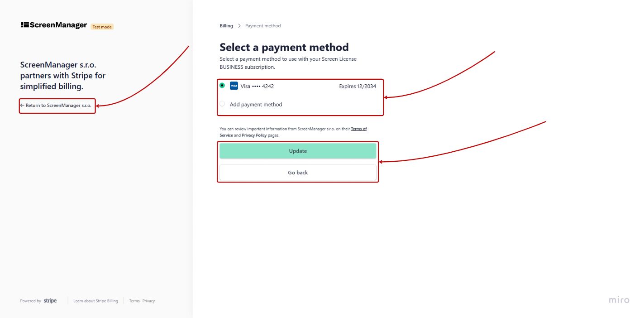Click the Powered by Stripe footer logo

38,300
